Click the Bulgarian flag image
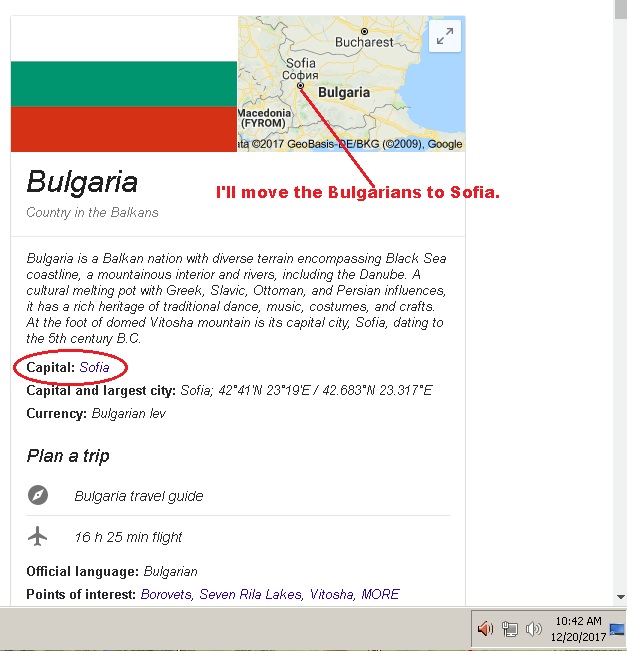This screenshot has width=627, height=651. tap(124, 84)
